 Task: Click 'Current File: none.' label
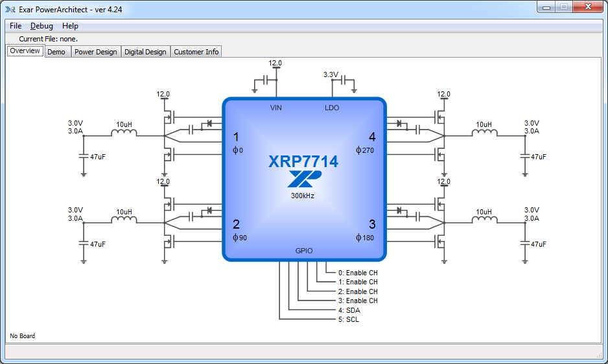[x=49, y=39]
